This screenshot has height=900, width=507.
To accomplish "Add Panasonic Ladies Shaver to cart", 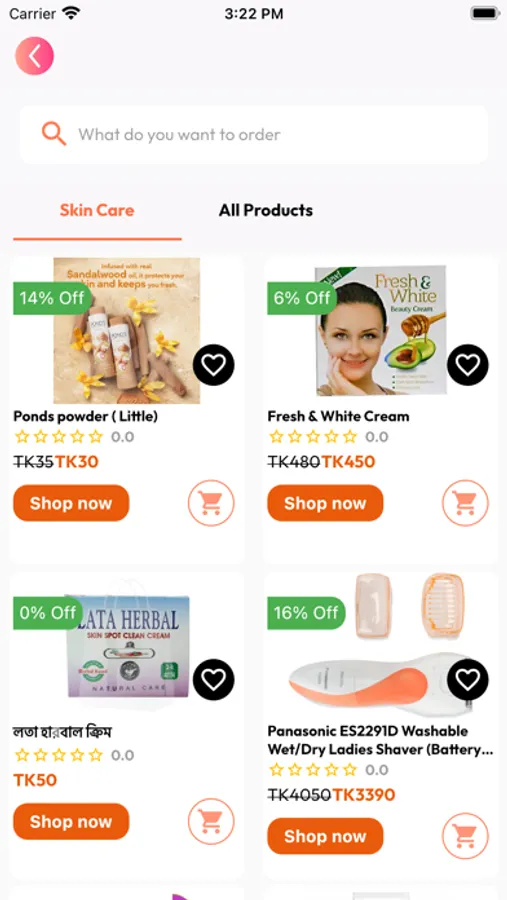I will tap(465, 836).
